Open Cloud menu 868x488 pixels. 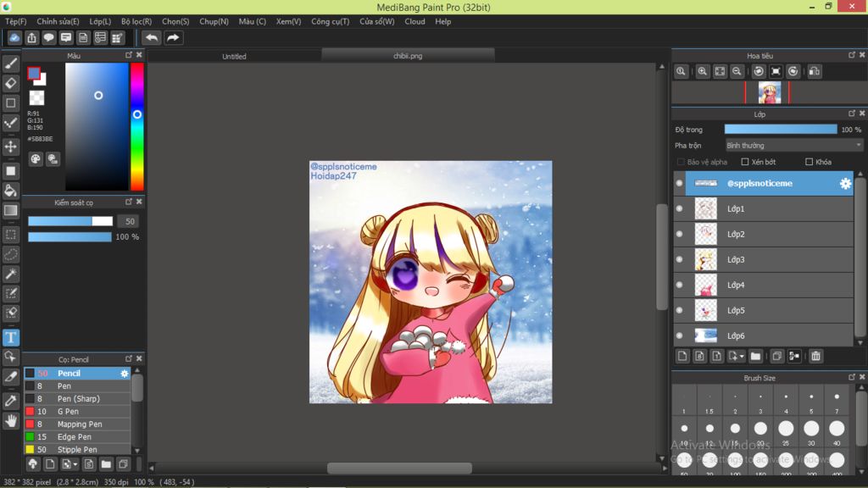[x=415, y=21]
